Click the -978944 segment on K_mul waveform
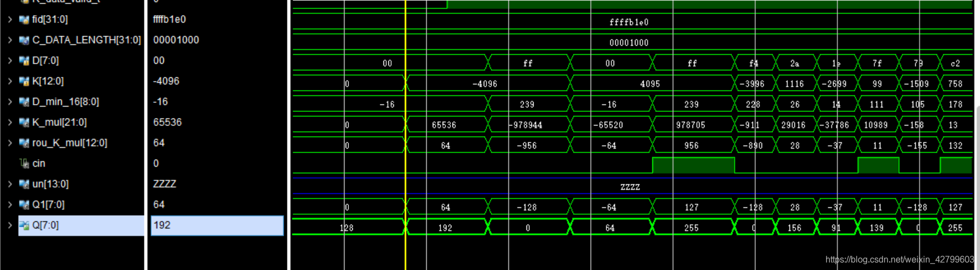This screenshot has width=980, height=270. point(529,125)
